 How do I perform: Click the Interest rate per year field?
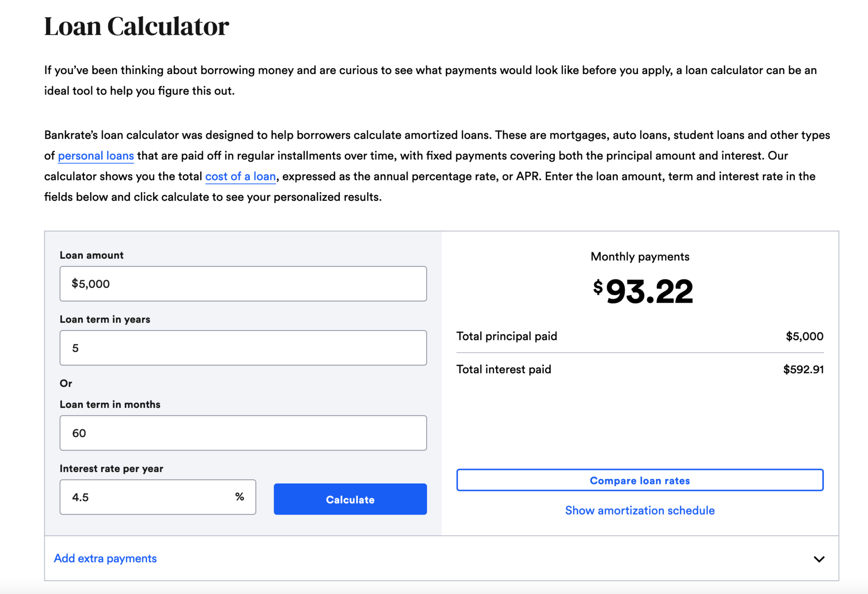pyautogui.click(x=149, y=497)
